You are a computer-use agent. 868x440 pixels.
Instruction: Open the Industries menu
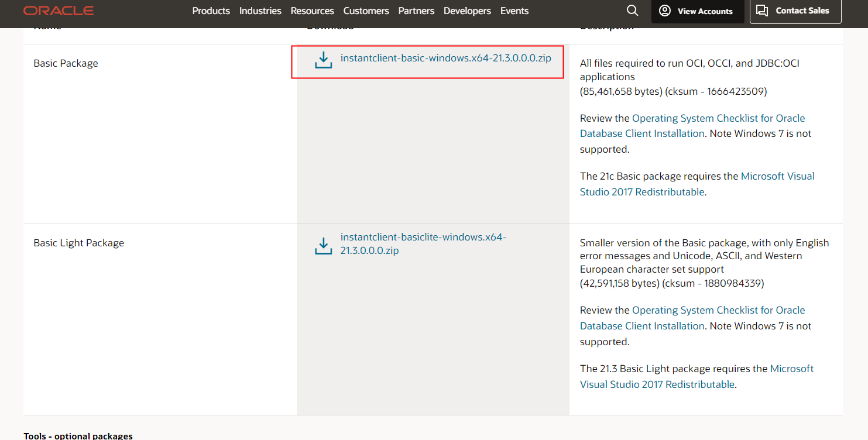coord(260,11)
